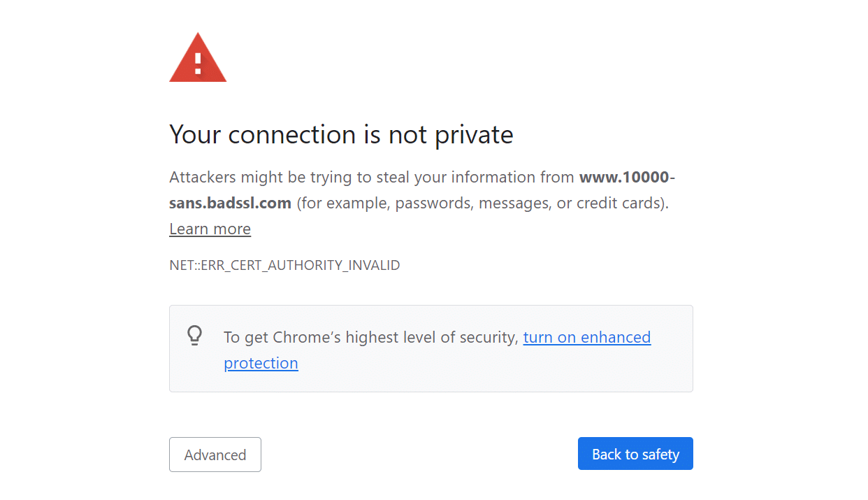The width and height of the screenshot is (868, 500).
Task: Click the security suggestion lightbulb symbol
Action: 194,336
